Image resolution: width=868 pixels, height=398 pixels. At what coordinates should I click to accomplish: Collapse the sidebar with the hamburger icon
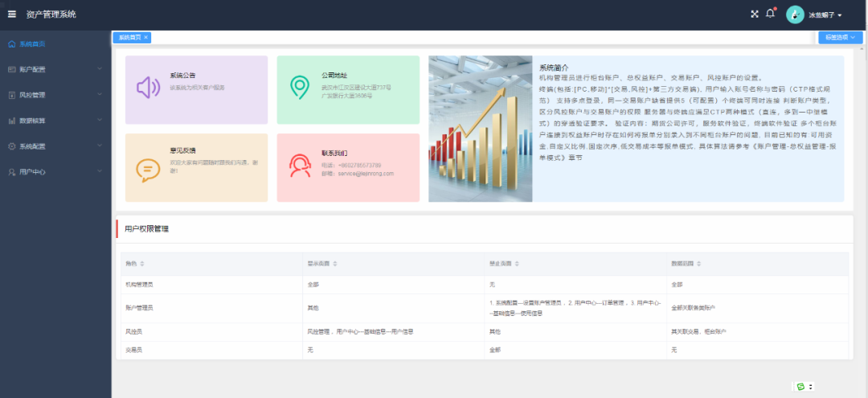(11, 14)
